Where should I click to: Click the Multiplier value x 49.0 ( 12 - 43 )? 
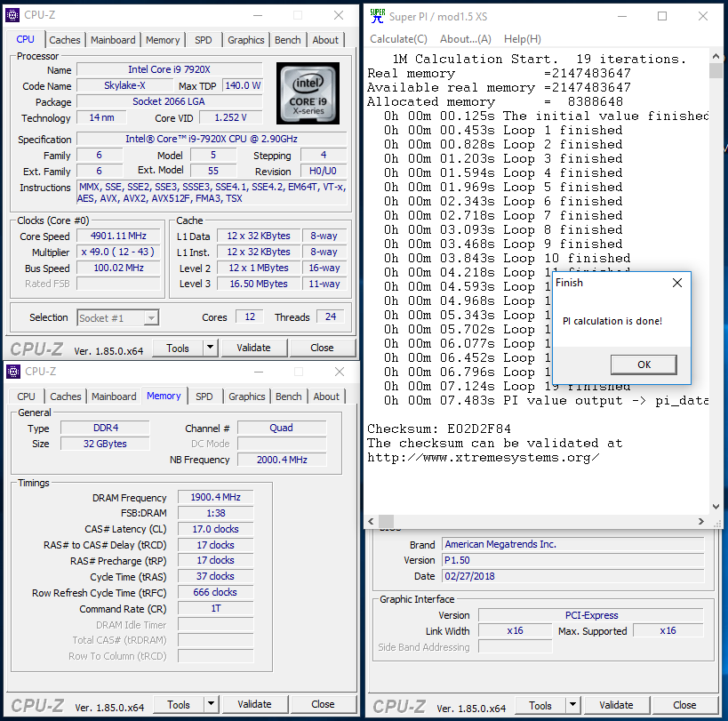point(118,252)
